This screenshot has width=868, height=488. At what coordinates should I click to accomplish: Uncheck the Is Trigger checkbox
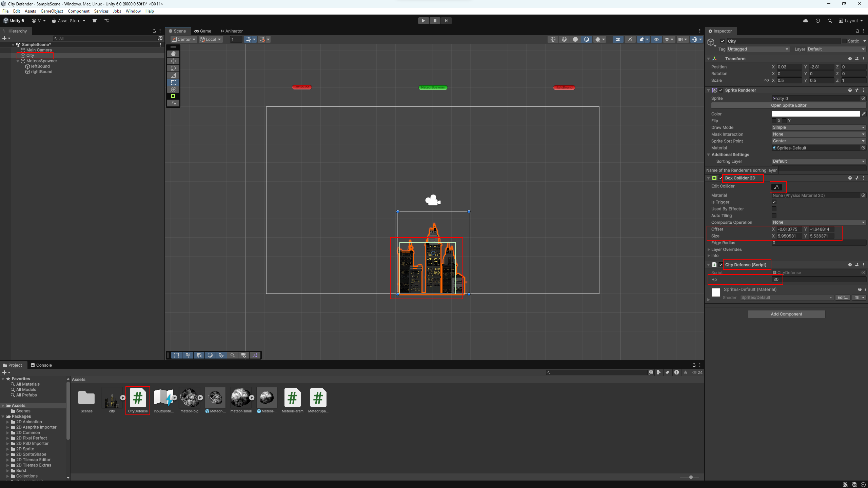774,202
